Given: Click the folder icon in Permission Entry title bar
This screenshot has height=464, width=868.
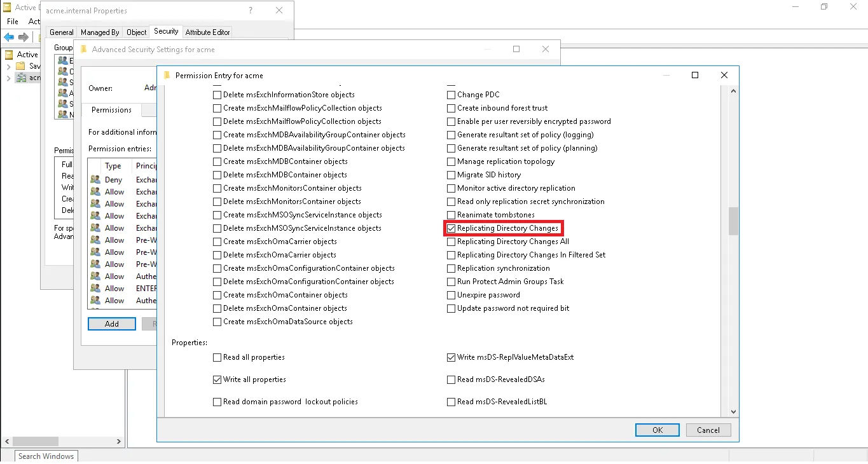Looking at the screenshot, I should [167, 75].
